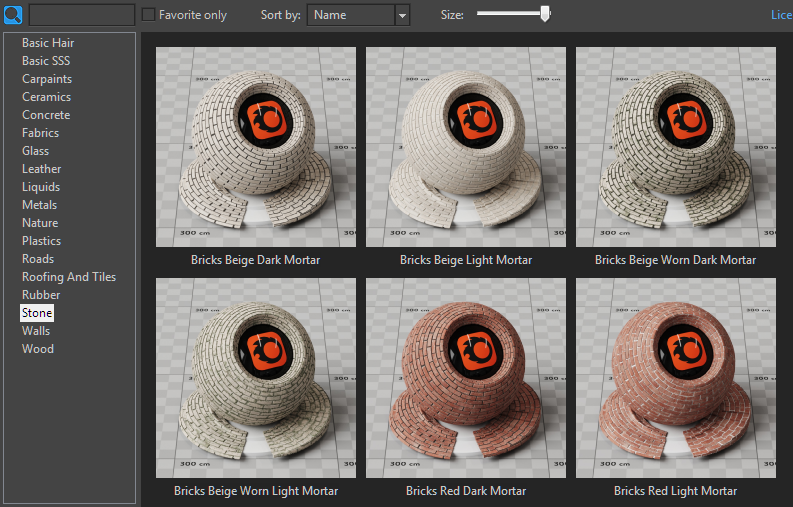This screenshot has height=507, width=793.
Task: Click the thumbnail Size slider handle
Action: pos(545,14)
